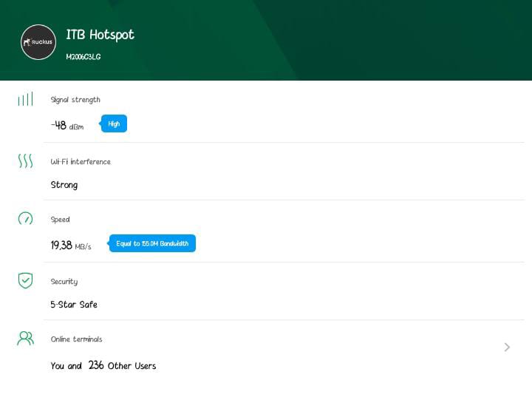Open the "Online terminals" label

(x=76, y=339)
